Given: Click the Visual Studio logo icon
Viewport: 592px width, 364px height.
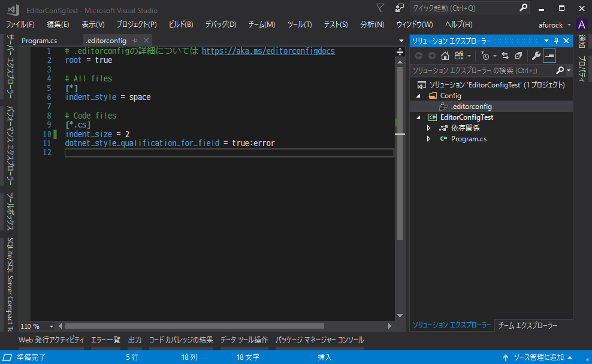Looking at the screenshot, I should 13,10.
